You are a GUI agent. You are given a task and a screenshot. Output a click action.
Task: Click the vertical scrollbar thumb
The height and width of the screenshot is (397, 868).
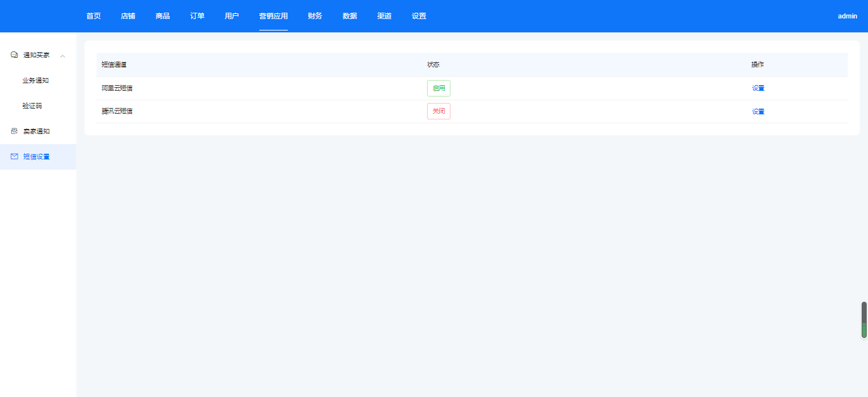pos(864,320)
